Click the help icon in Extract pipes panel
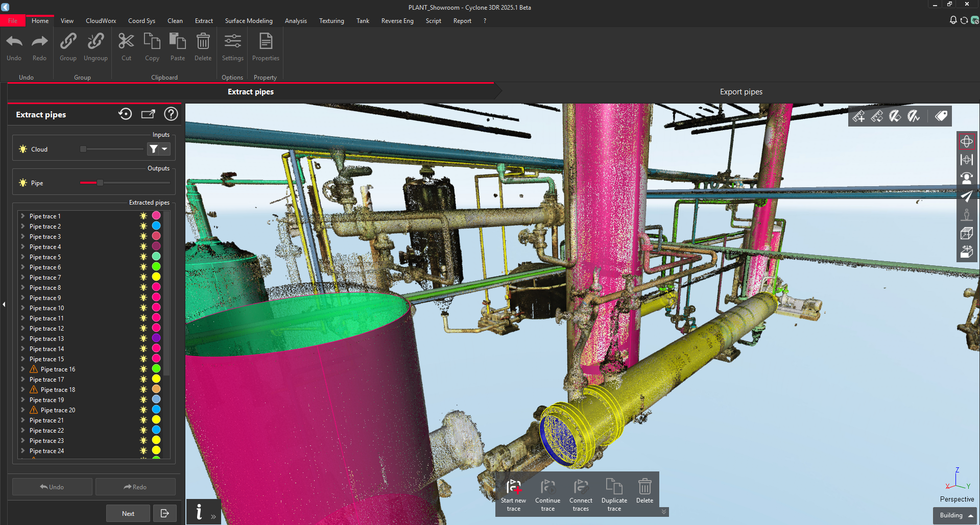The image size is (980, 525). tap(171, 114)
